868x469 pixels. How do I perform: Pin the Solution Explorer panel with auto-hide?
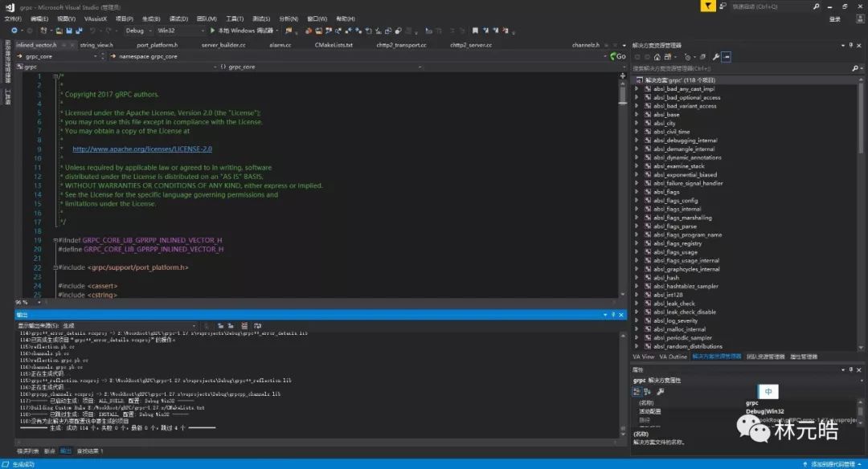852,46
